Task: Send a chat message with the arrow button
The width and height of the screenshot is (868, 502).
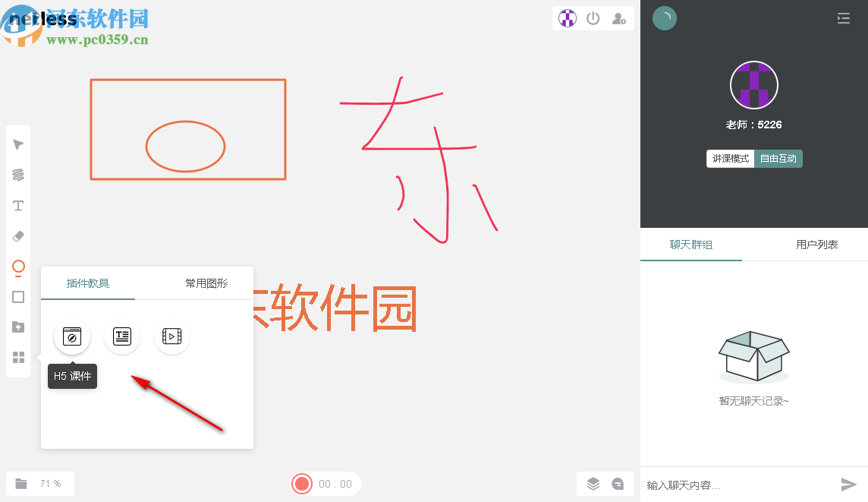Action: [849, 484]
